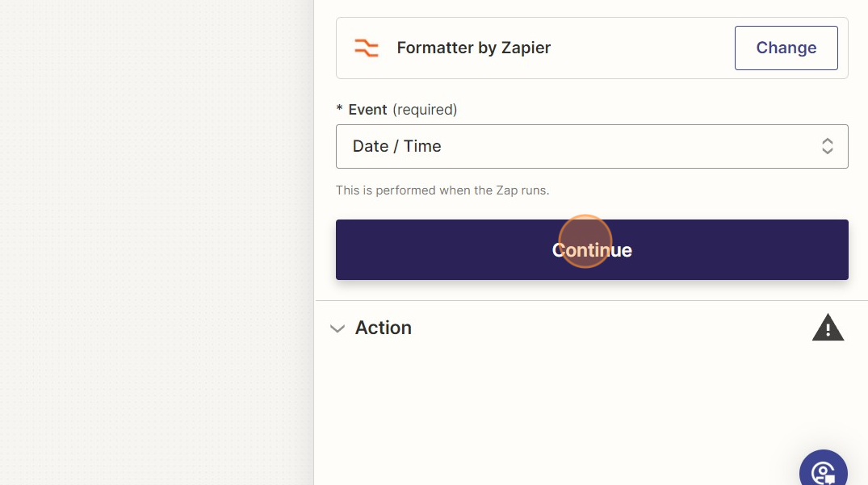Click the Action section heading
Viewport: 868px width, 485px height.
384,328
